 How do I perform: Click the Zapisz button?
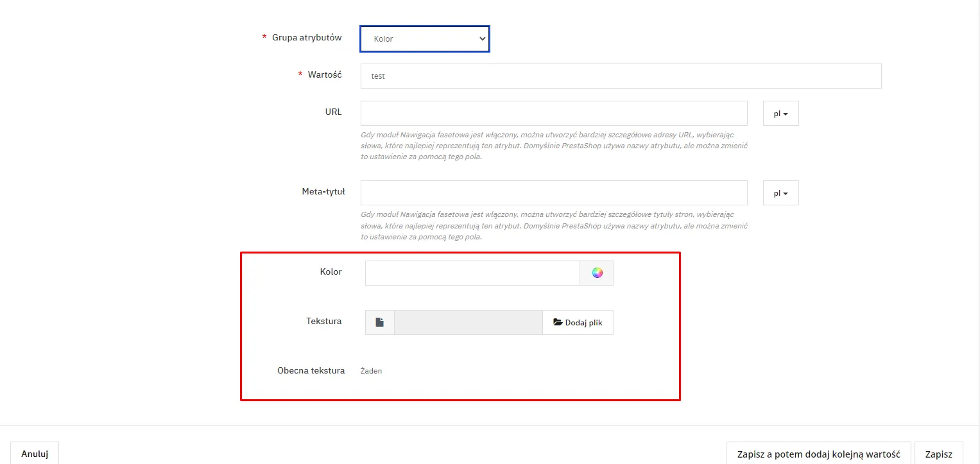point(938,454)
